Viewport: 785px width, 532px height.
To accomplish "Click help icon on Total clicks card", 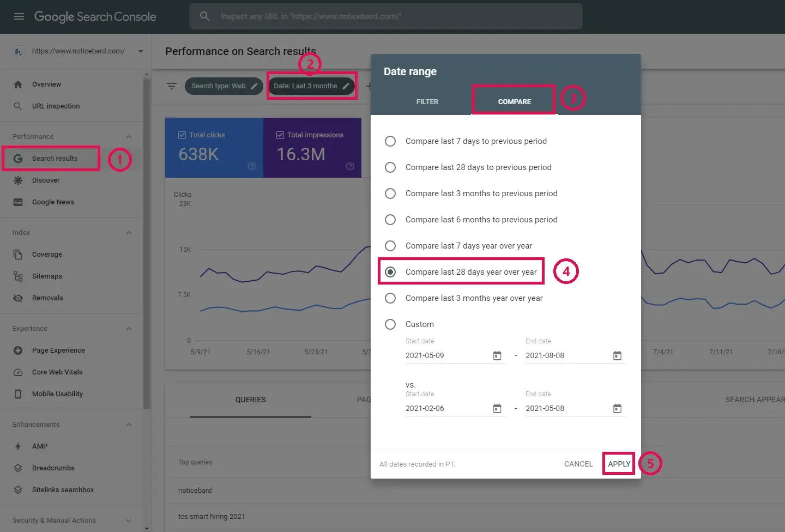I will click(x=252, y=166).
